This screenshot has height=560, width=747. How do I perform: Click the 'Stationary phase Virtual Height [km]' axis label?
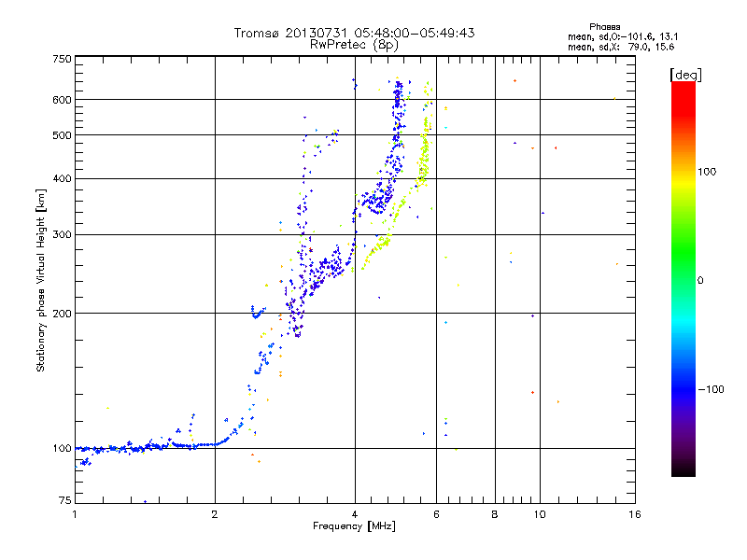(x=41, y=281)
